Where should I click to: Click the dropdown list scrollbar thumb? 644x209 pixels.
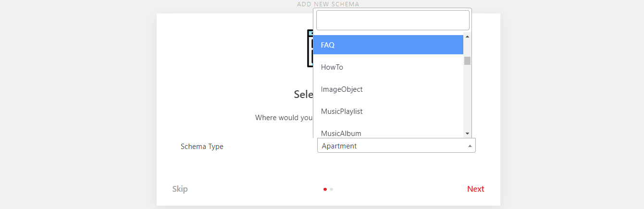click(467, 61)
